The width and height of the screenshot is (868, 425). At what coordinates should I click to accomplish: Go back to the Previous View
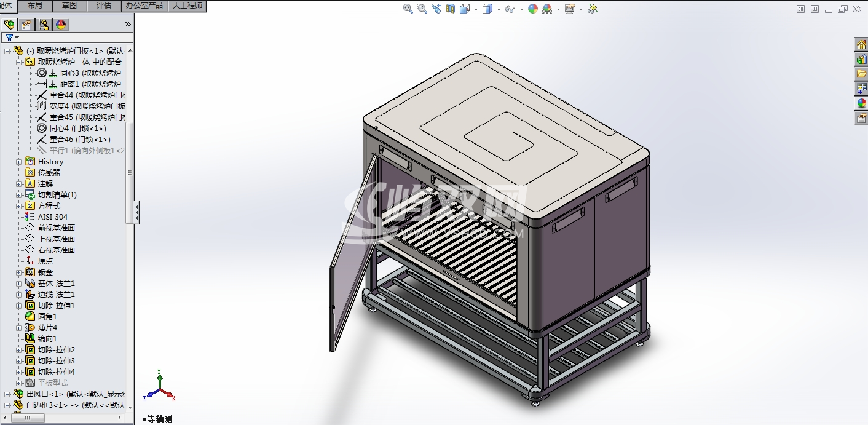point(436,9)
